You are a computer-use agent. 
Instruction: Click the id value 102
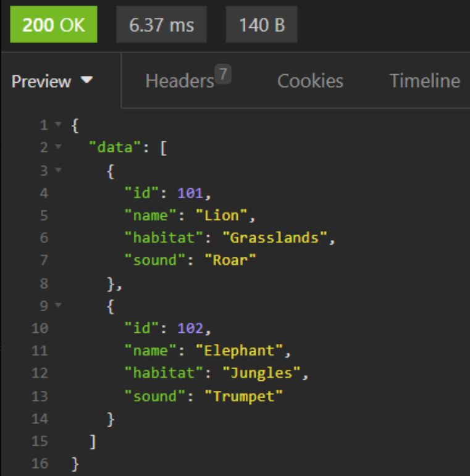click(190, 328)
